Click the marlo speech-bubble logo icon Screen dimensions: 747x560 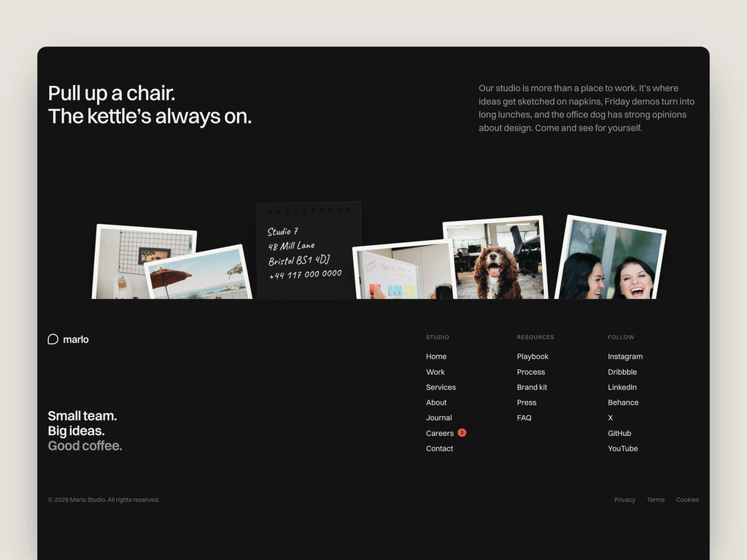(53, 339)
